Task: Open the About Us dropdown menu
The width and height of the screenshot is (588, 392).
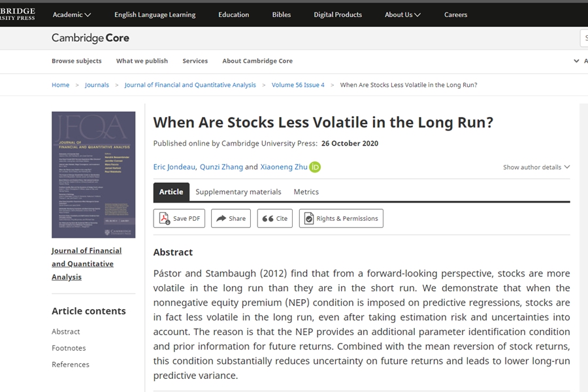Action: tap(402, 14)
